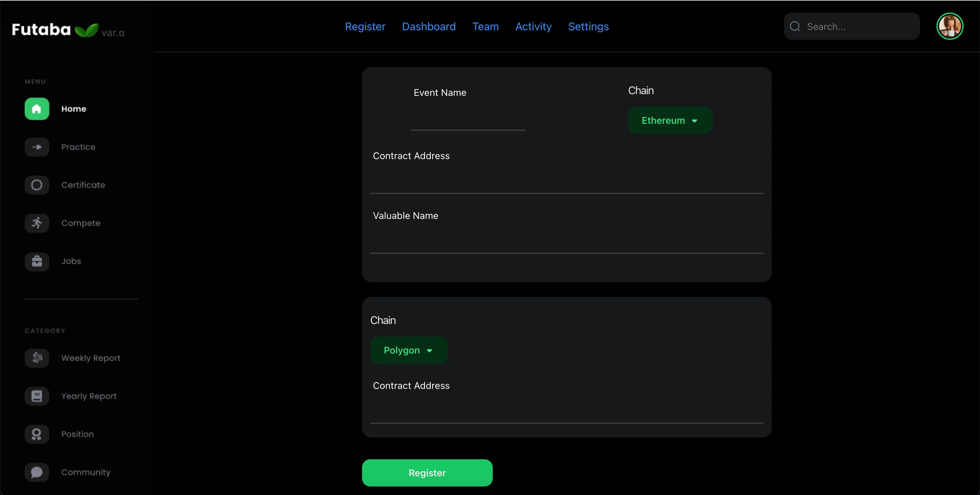
Task: Open the Yearly Report category
Action: 89,396
